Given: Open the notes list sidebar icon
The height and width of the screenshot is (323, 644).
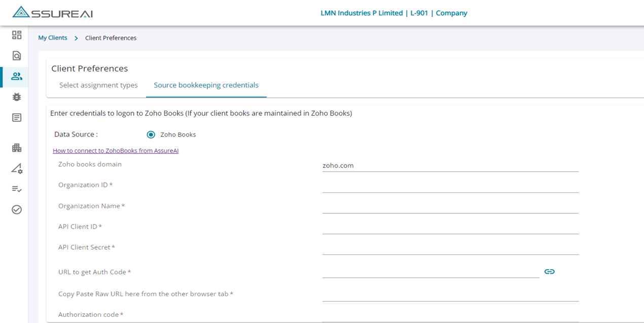Looking at the screenshot, I should coord(17,118).
